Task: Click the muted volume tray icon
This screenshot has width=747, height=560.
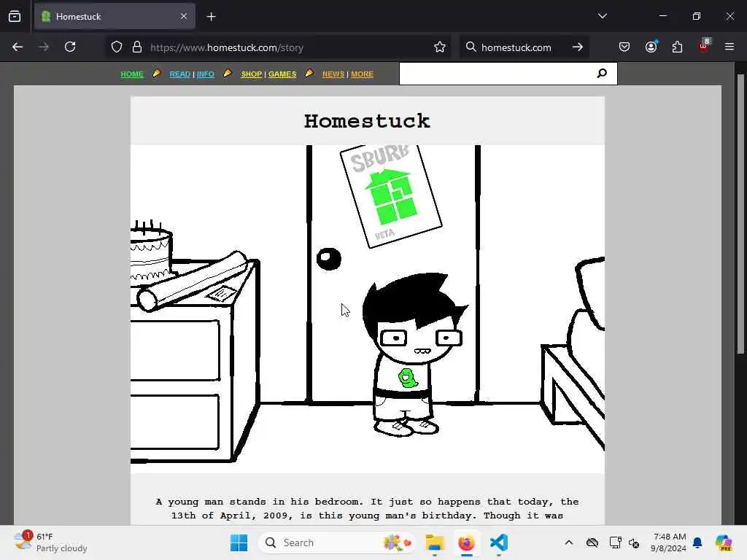Action: [x=634, y=542]
